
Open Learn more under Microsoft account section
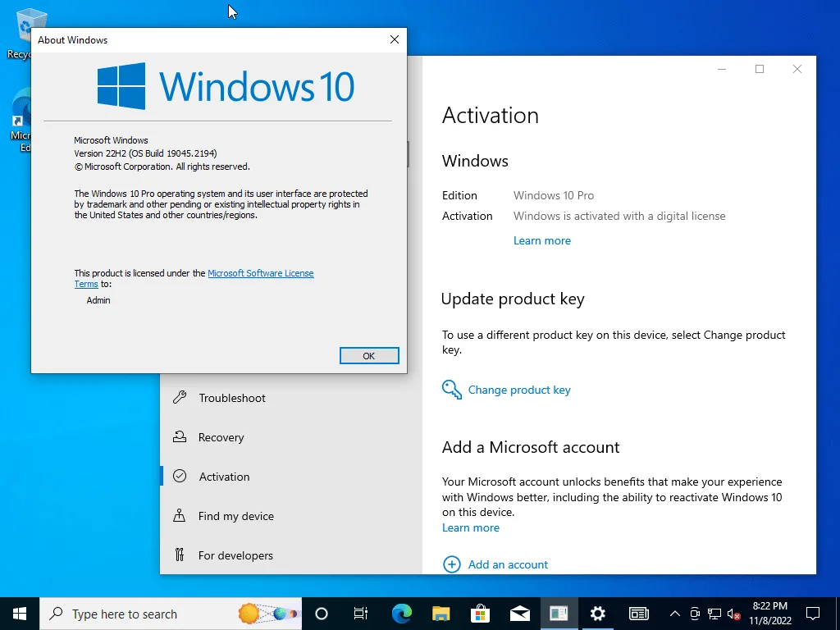pos(470,527)
